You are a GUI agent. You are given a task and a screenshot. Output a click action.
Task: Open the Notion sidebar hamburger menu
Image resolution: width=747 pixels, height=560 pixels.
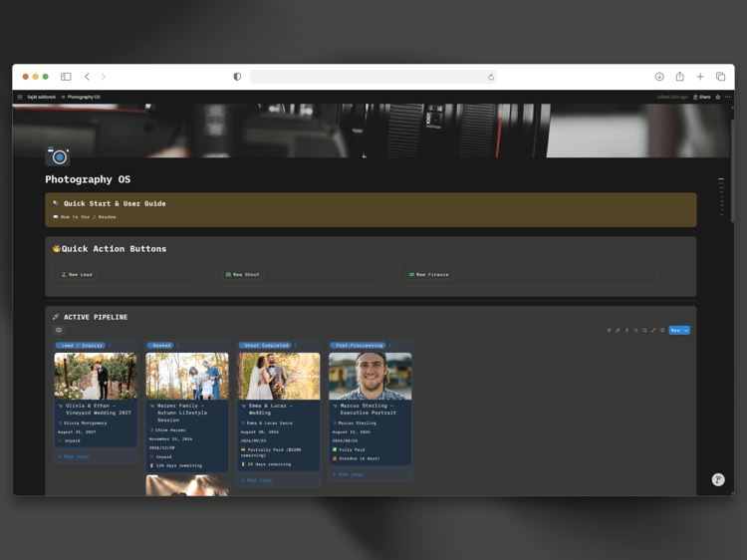click(x=20, y=97)
